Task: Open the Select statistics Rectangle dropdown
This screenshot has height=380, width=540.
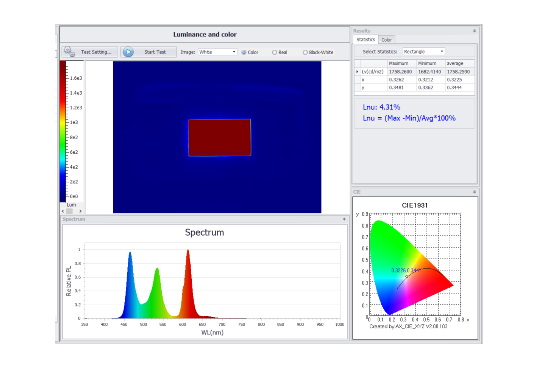Action: (x=424, y=51)
